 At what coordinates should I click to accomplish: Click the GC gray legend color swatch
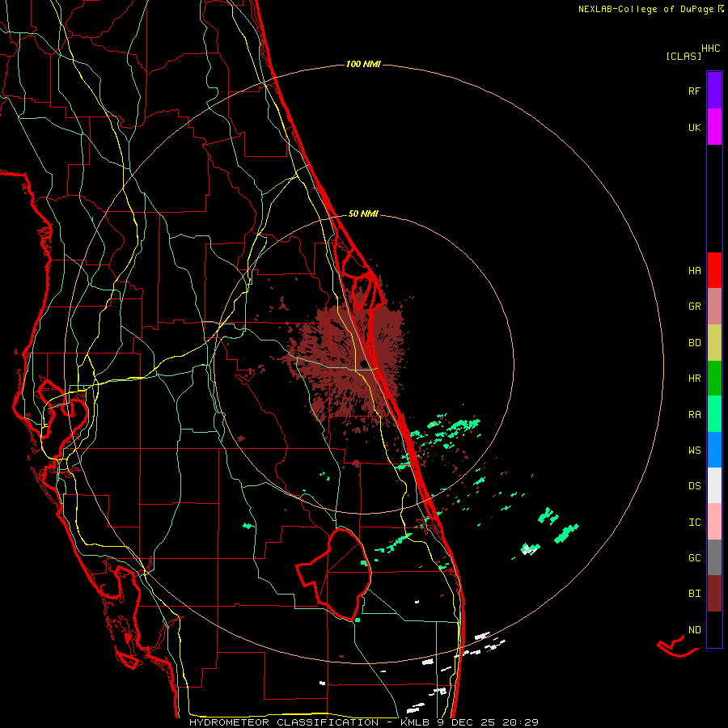pos(714,557)
